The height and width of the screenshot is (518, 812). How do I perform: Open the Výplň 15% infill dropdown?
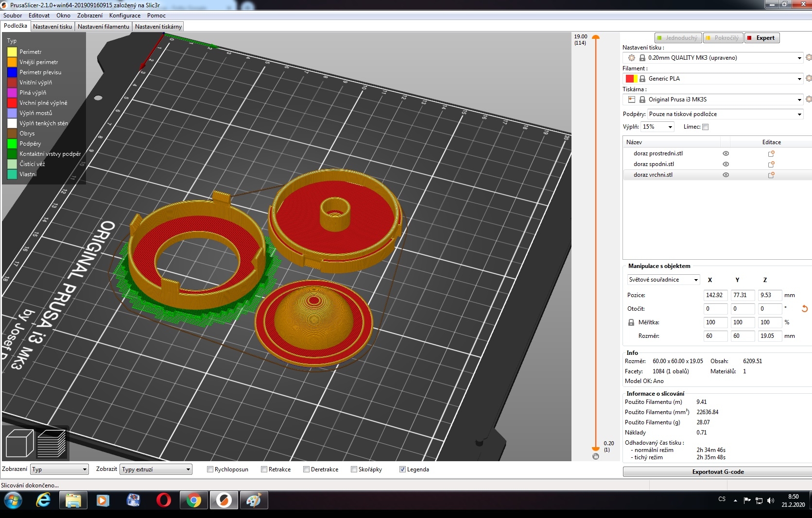[670, 127]
